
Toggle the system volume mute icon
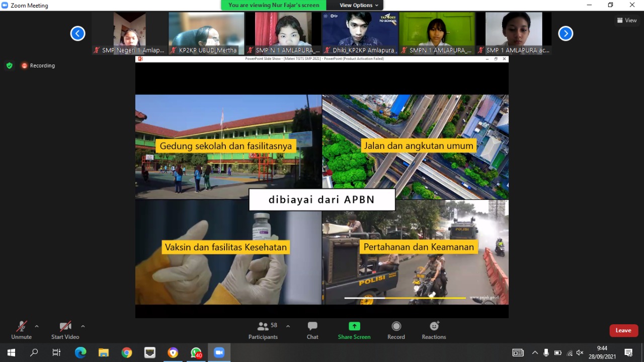580,352
